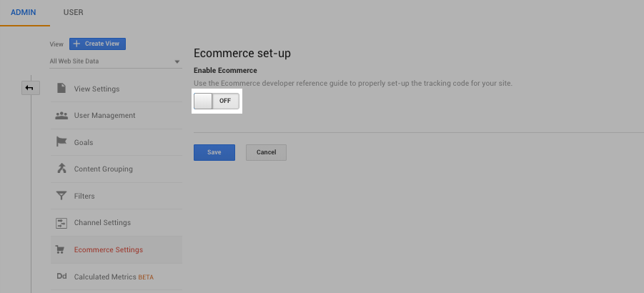This screenshot has width=644, height=293.
Task: Open Goals in the sidebar
Action: point(84,142)
